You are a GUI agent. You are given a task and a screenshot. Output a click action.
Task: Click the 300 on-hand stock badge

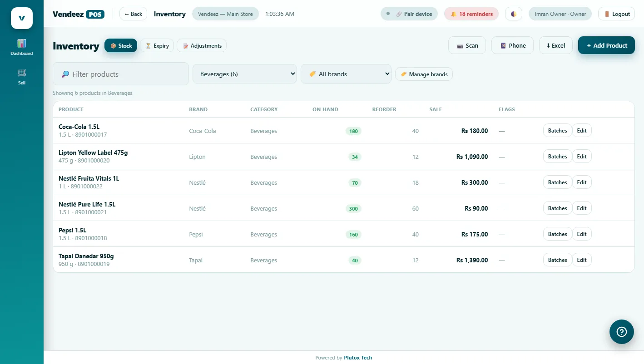pyautogui.click(x=353, y=209)
